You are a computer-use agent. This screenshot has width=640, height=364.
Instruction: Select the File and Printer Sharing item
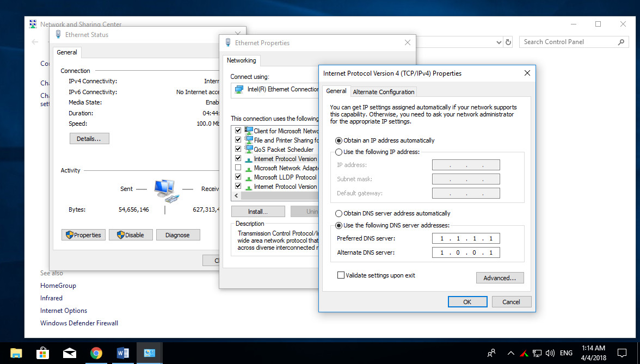(x=286, y=140)
